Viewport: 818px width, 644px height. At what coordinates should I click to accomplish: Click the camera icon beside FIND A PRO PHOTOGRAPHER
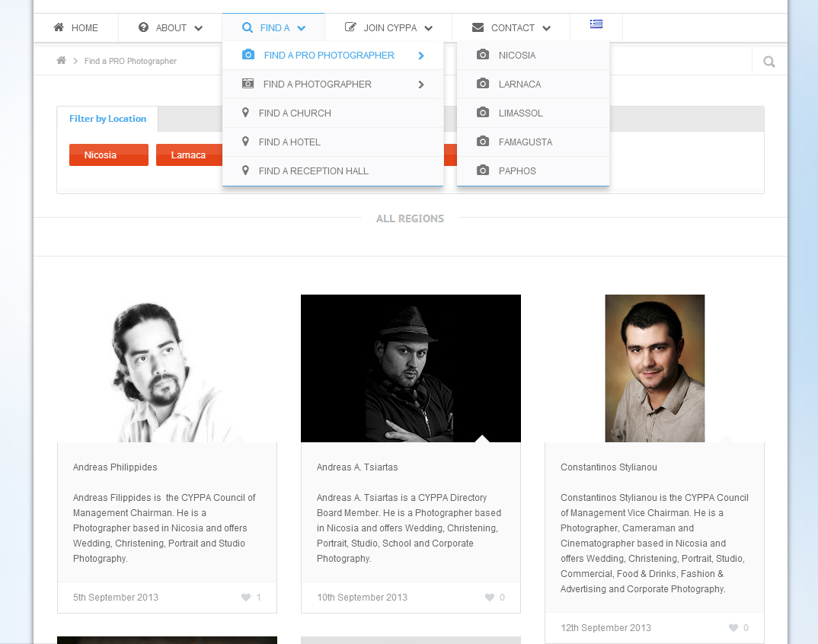point(248,55)
